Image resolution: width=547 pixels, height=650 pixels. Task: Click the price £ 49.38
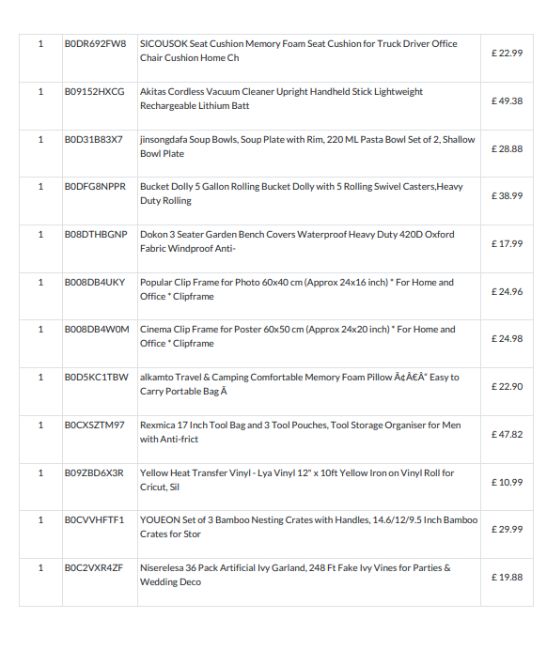(x=507, y=101)
